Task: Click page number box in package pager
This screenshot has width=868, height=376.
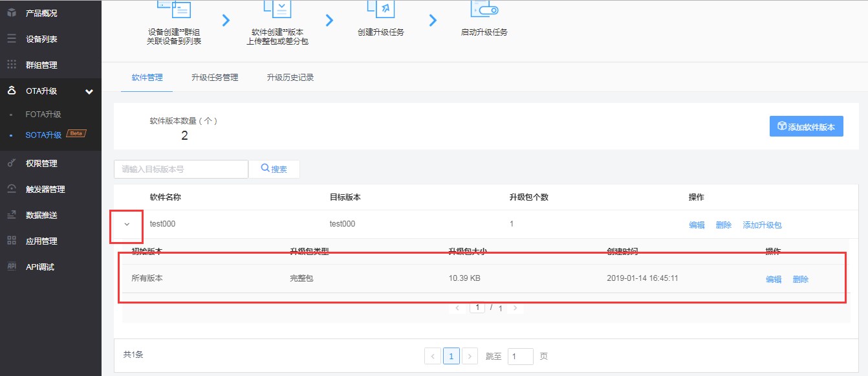Action: 477,308
